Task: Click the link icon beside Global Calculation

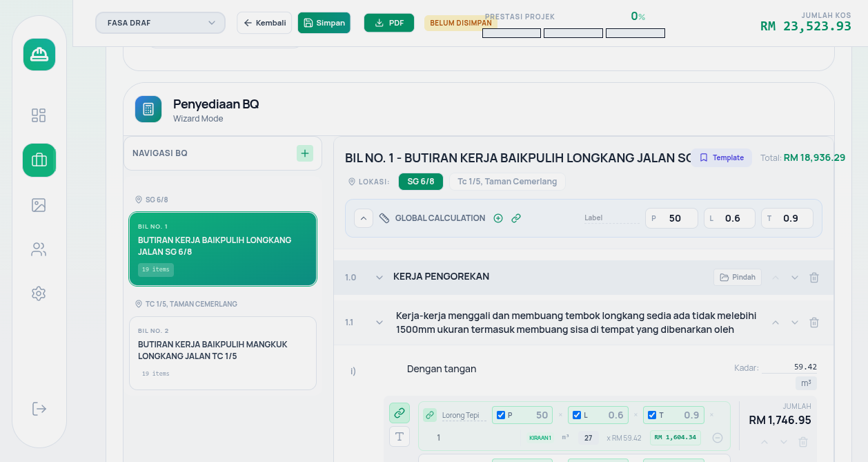Action: pos(516,218)
